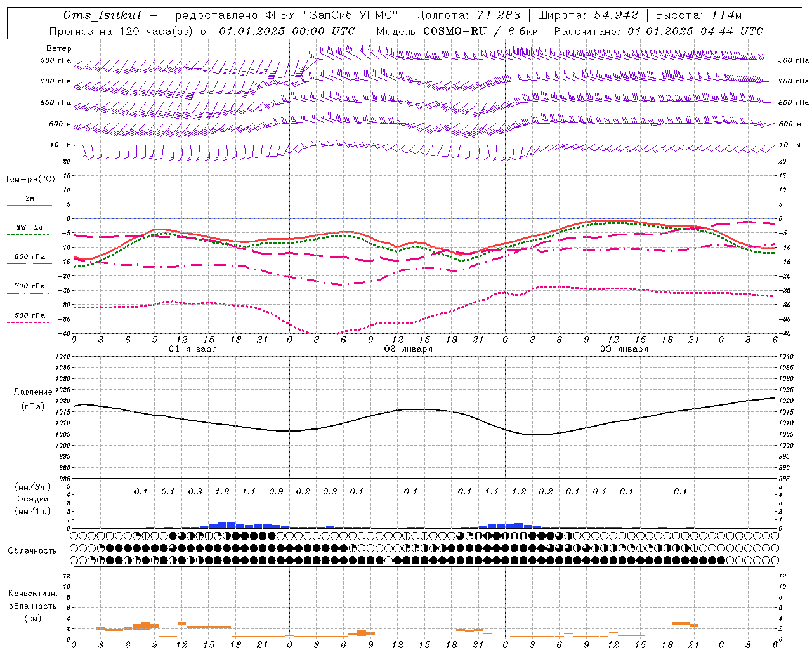Click the Облачность cloud cover label
This screenshot has width=812, height=650.
32,551
